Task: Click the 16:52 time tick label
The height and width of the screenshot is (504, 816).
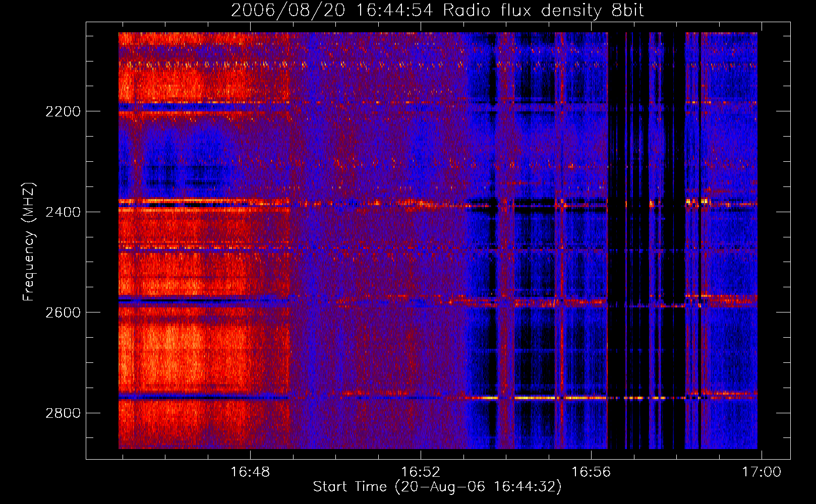Action: pyautogui.click(x=420, y=472)
